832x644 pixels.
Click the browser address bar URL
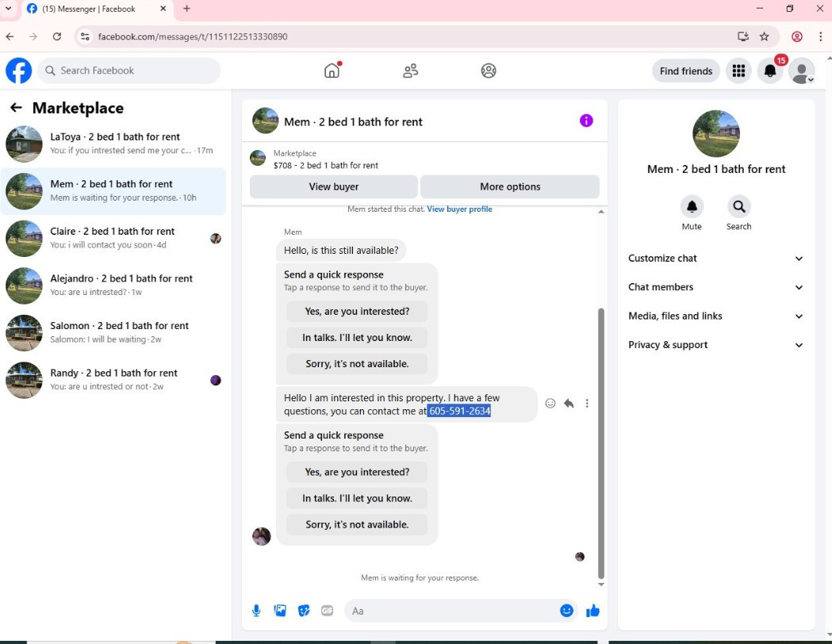pyautogui.click(x=193, y=36)
